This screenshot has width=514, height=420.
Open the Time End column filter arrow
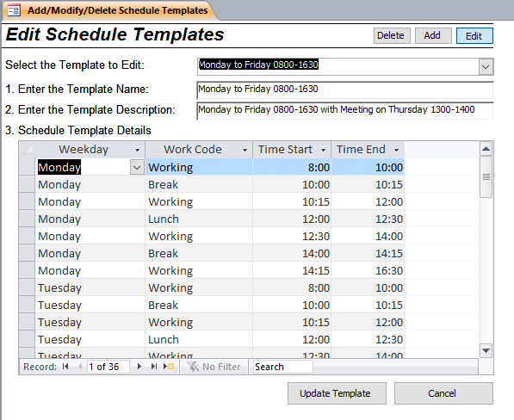[x=396, y=150]
